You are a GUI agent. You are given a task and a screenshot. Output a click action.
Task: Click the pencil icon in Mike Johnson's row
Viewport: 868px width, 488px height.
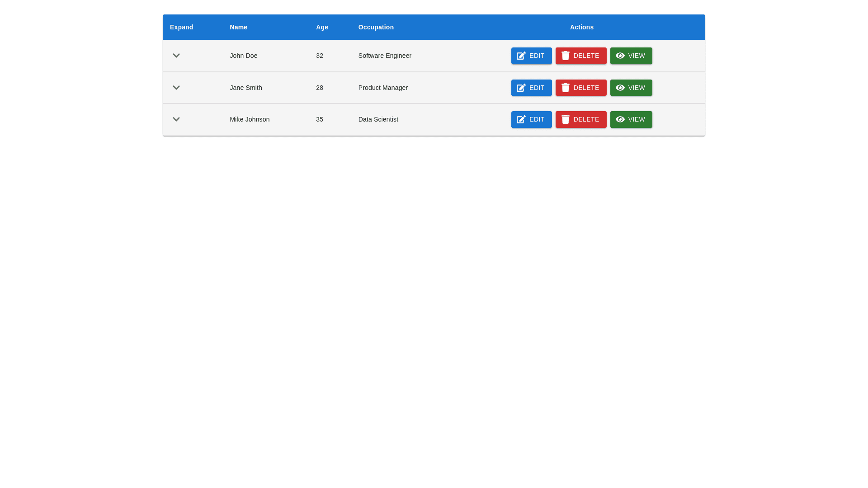coord(521,119)
